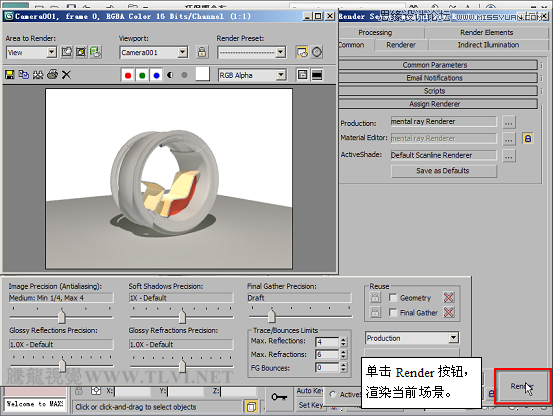The width and height of the screenshot is (553, 416).
Task: Open the Render Setup dialog icon
Action: click(302, 52)
